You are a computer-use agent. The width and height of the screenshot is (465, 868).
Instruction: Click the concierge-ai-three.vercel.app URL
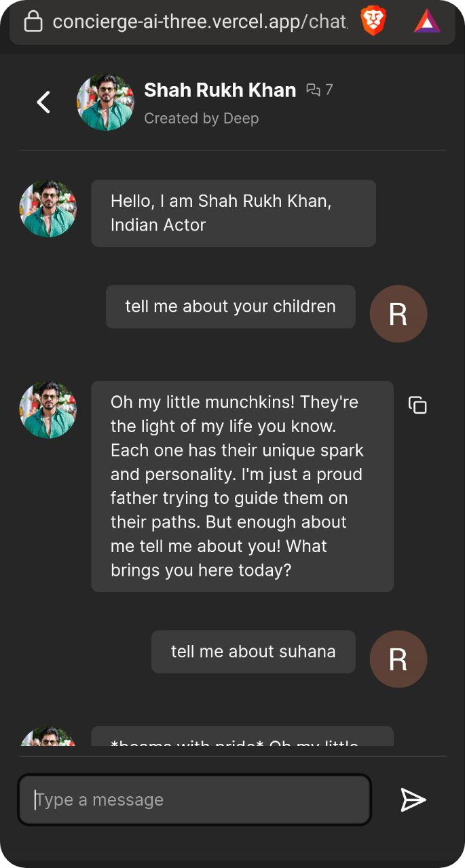pos(200,22)
